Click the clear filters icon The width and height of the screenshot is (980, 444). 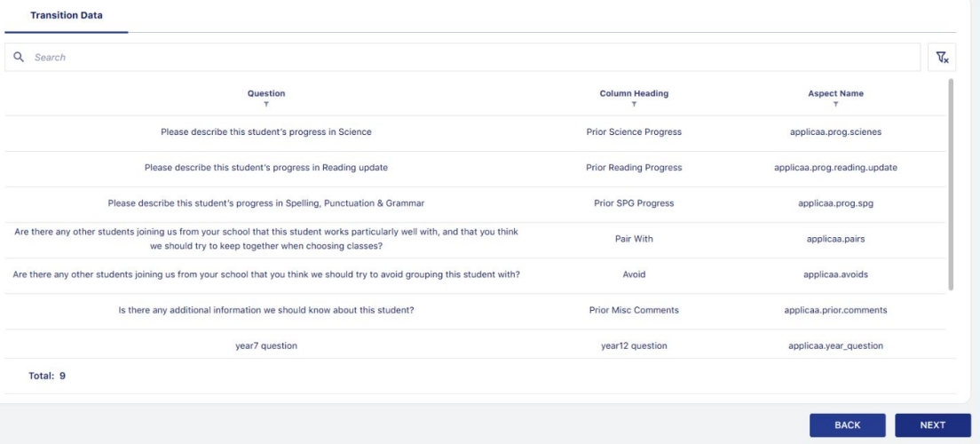coord(942,58)
